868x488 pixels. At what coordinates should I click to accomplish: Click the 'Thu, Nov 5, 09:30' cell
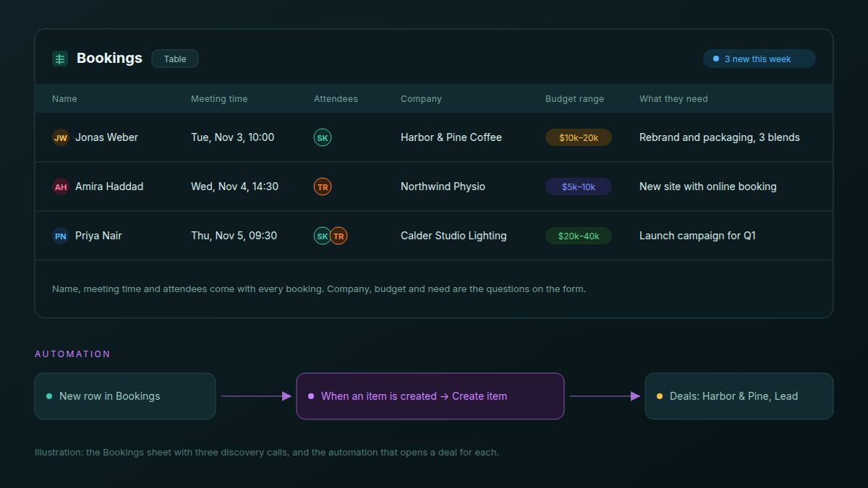[x=234, y=236]
